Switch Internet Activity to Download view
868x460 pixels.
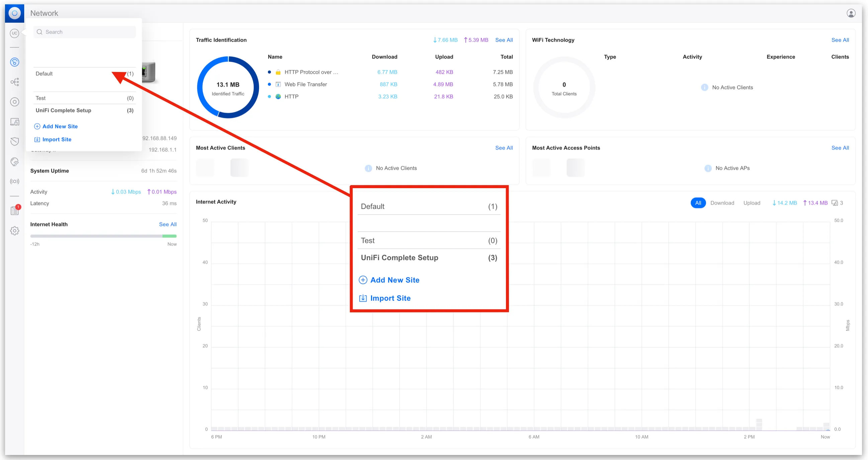722,203
